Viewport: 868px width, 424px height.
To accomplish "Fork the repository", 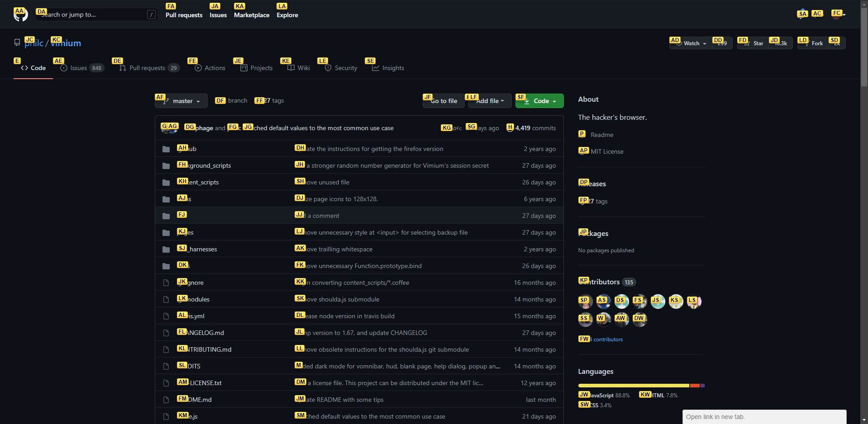I will [813, 43].
